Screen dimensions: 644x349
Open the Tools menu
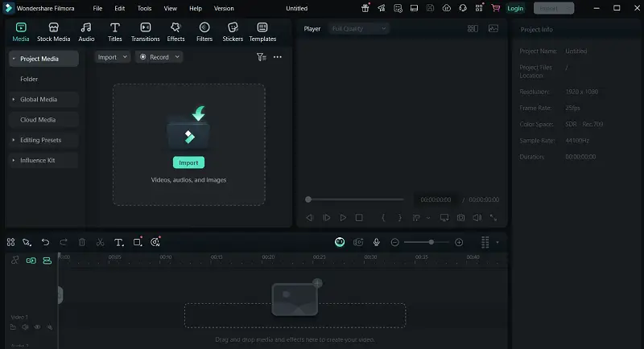(x=144, y=8)
